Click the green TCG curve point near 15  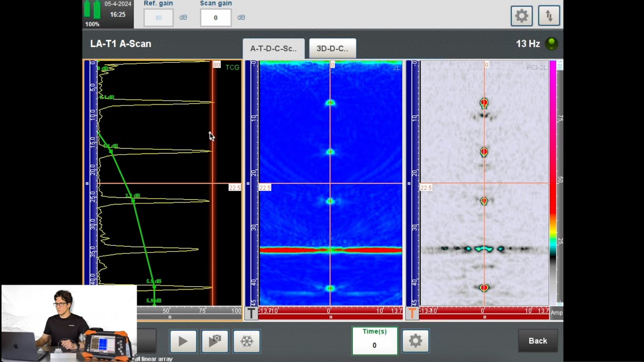111,151
